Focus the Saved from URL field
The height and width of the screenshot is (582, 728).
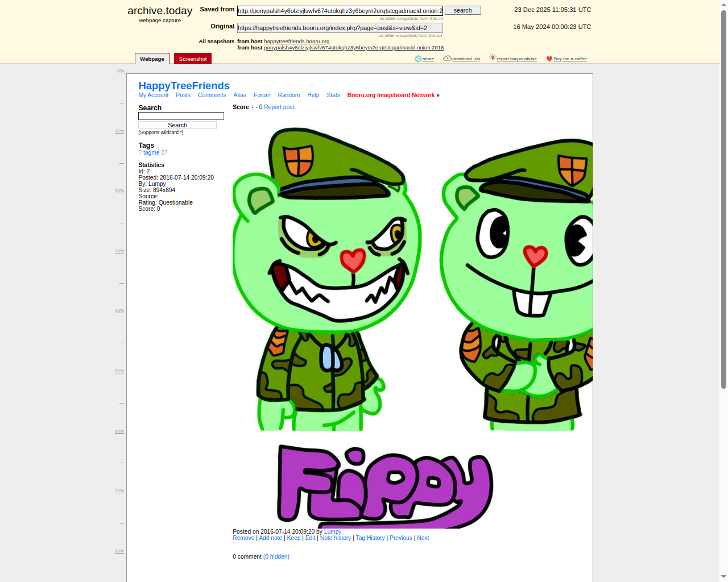[340, 11]
